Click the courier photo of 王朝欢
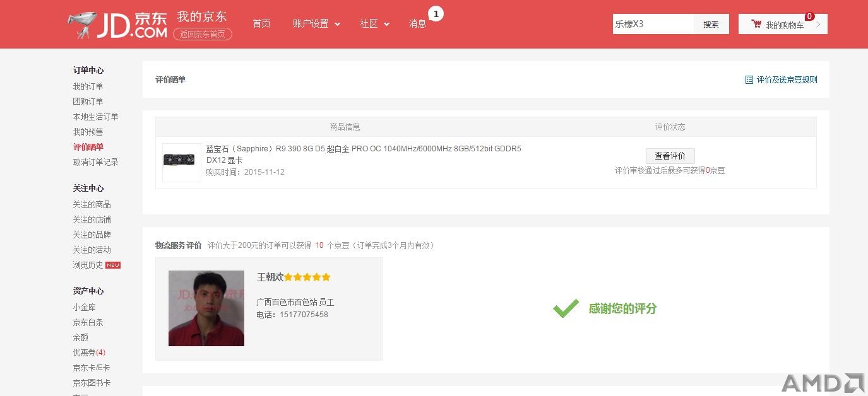This screenshot has height=396, width=868. pos(206,308)
